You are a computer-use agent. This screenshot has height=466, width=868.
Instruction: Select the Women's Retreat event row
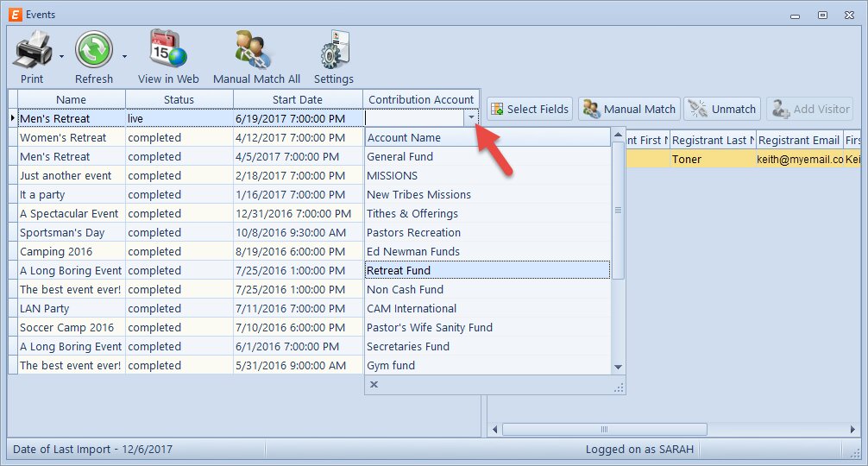coord(64,137)
